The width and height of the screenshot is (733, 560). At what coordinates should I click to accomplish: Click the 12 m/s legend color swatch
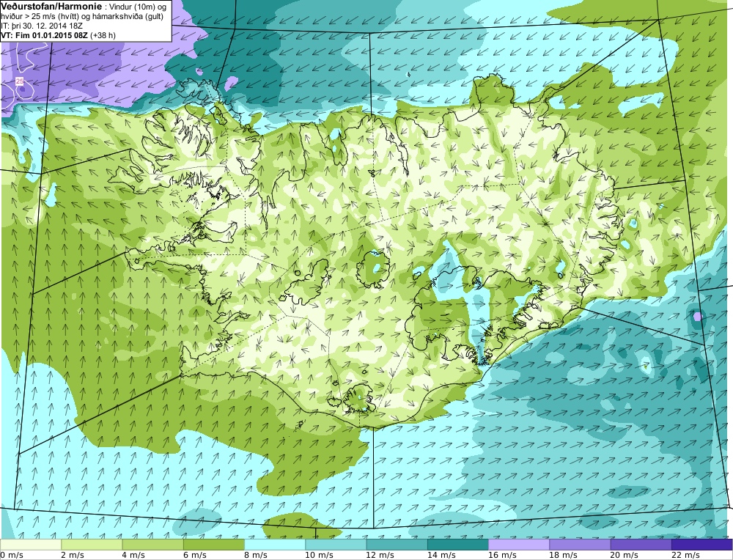pos(397,545)
